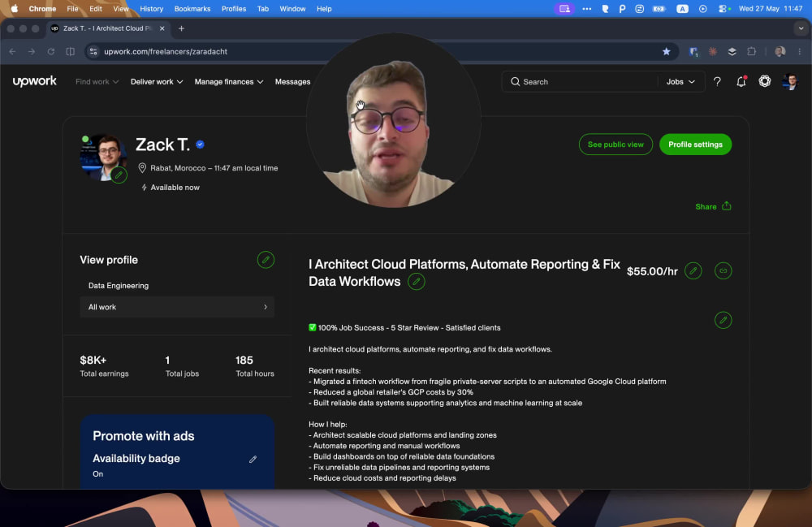Open macOS Control Center icon
The width and height of the screenshot is (812, 527).
pyautogui.click(x=723, y=9)
